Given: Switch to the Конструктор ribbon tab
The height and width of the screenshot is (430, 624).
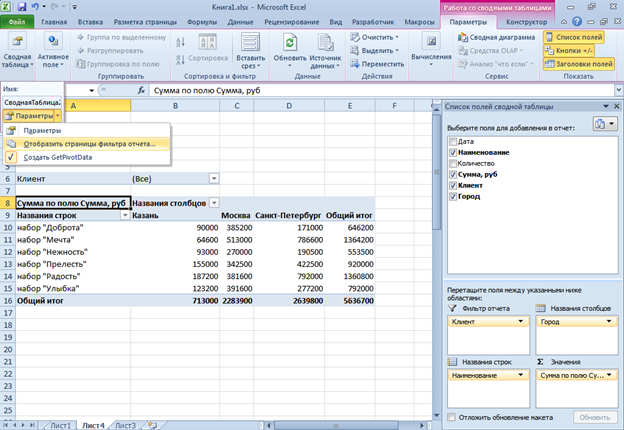Looking at the screenshot, I should point(526,20).
